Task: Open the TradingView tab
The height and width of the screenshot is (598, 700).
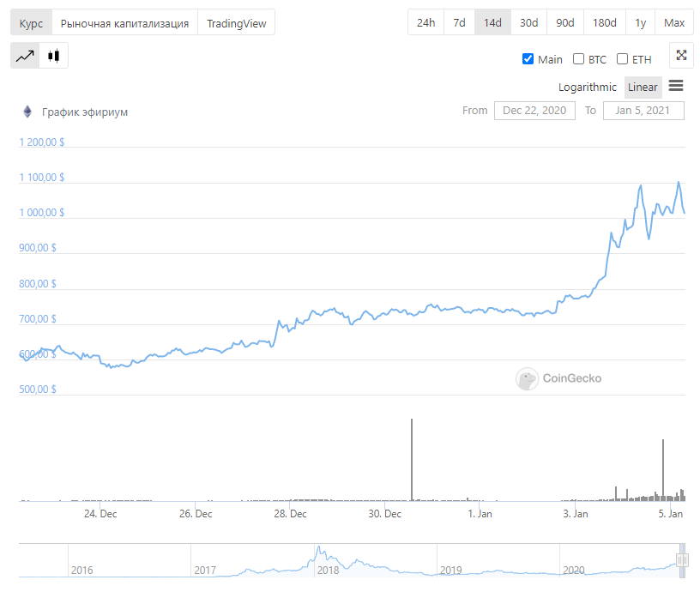Action: tap(236, 23)
